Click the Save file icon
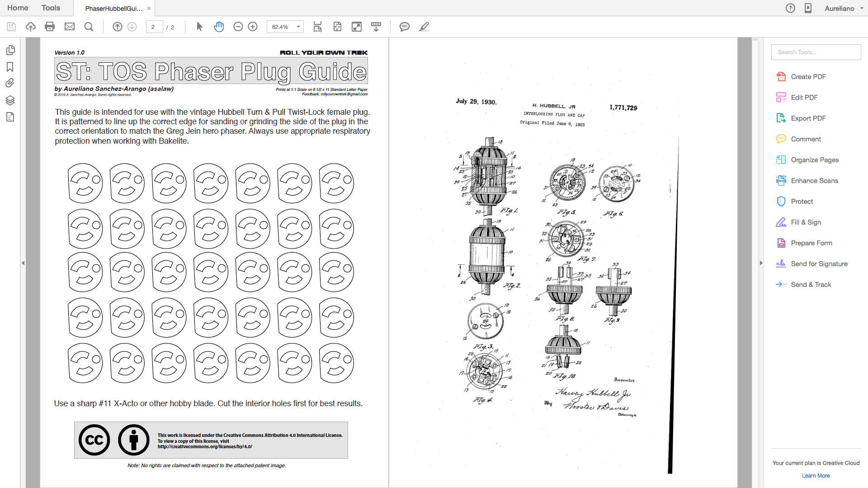This screenshot has height=488, width=868. pos(11,27)
